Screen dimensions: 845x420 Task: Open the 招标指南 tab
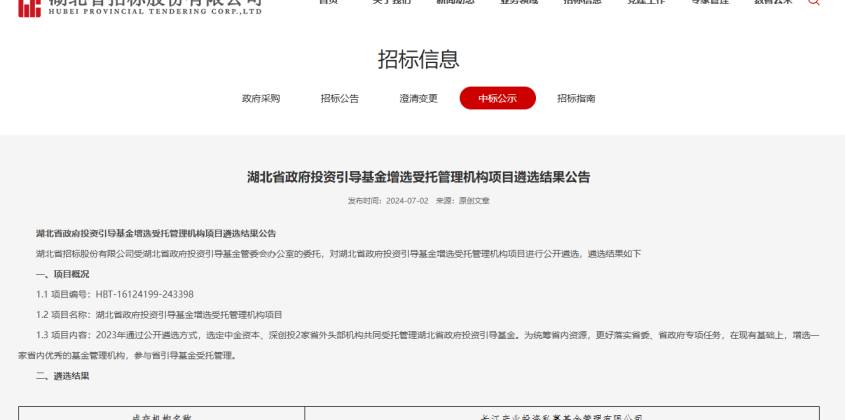(x=576, y=99)
